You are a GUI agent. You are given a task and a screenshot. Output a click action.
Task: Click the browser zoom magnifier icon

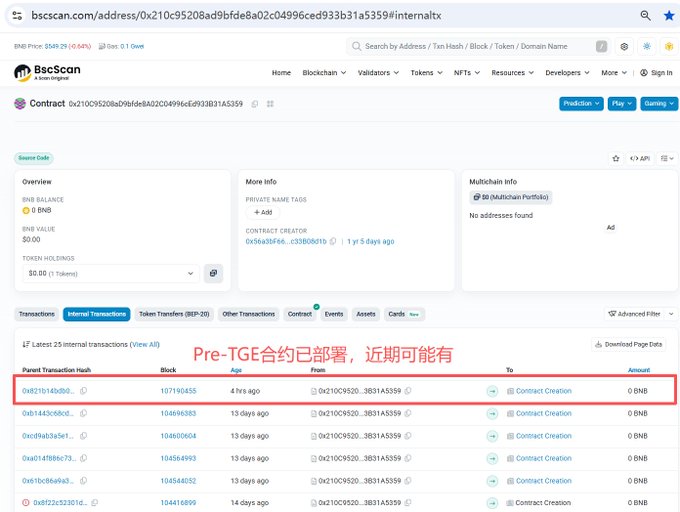(x=645, y=16)
